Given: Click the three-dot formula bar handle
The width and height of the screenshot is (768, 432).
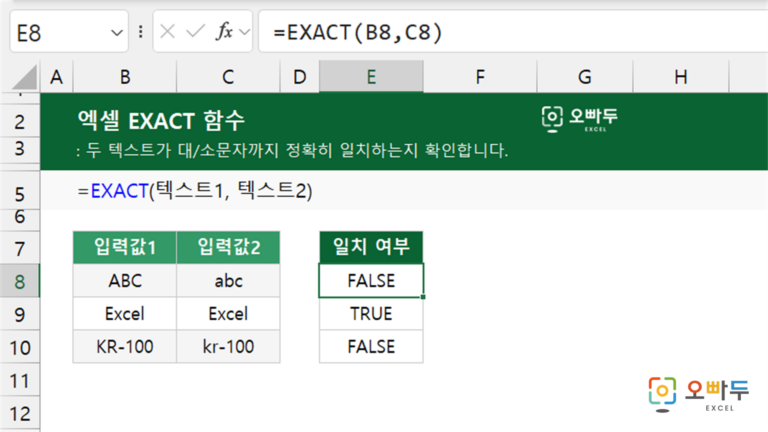Looking at the screenshot, I should 141,32.
